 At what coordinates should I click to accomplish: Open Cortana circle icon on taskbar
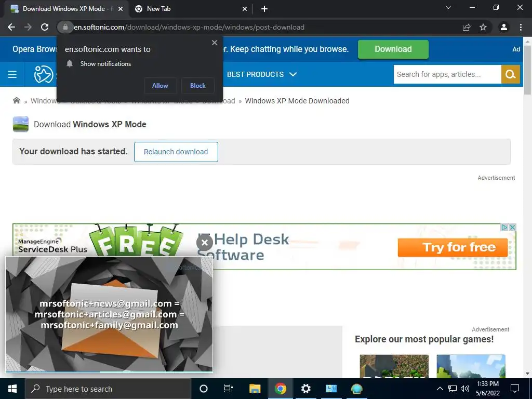tap(204, 389)
